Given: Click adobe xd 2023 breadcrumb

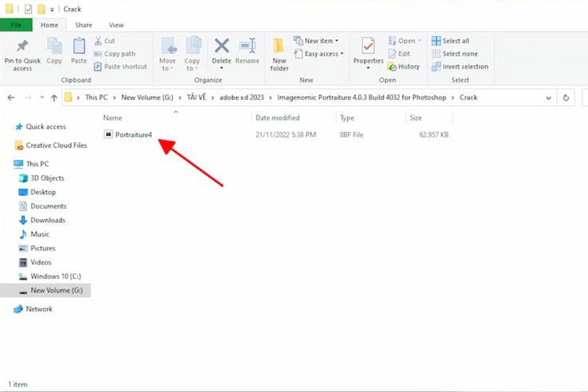Looking at the screenshot, I should pyautogui.click(x=242, y=97).
